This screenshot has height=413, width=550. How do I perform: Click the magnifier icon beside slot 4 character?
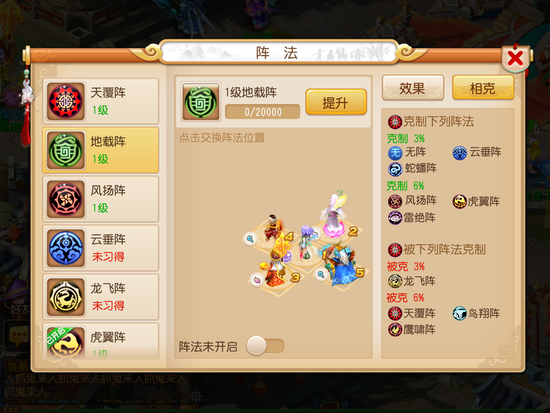(250, 239)
